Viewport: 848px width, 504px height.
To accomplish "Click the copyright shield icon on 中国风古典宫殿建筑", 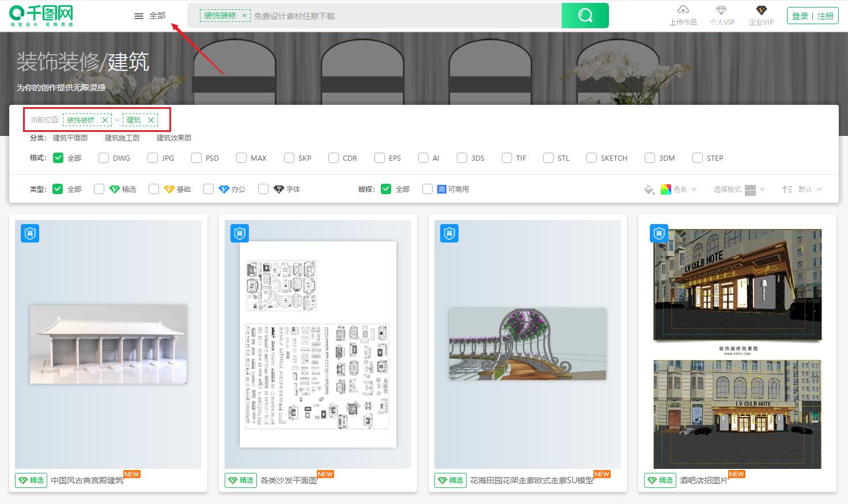I will tap(30, 233).
